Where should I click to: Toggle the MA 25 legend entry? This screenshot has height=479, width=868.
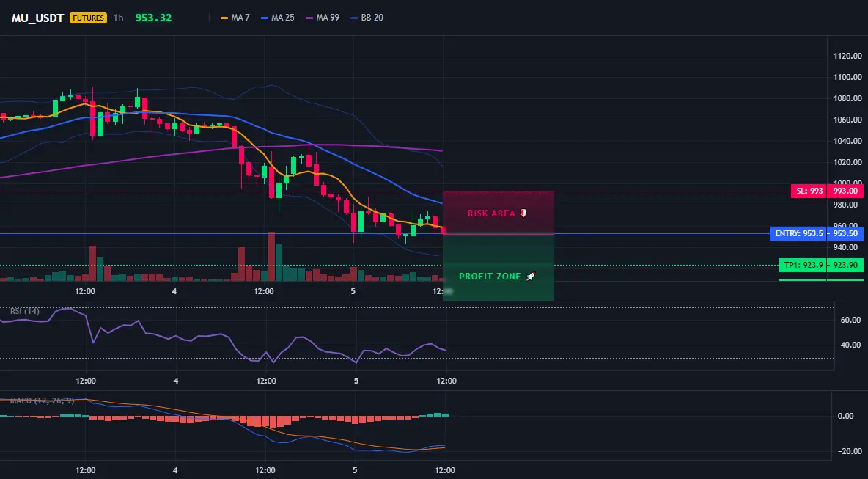278,18
